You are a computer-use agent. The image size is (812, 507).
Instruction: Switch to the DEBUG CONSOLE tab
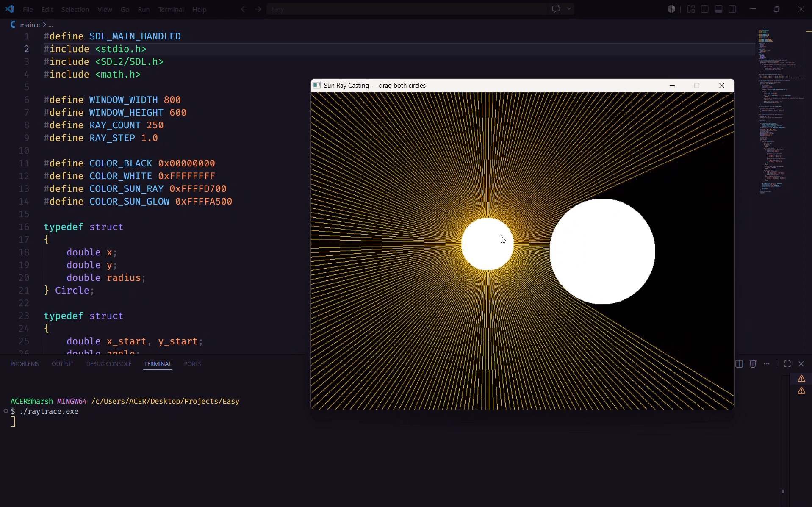[109, 364]
